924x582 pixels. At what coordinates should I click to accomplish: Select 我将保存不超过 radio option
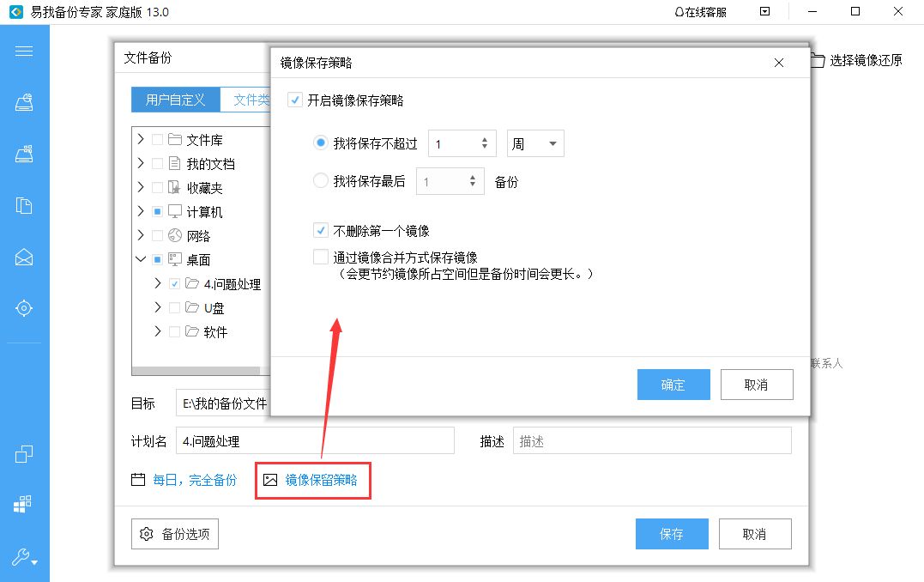321,142
